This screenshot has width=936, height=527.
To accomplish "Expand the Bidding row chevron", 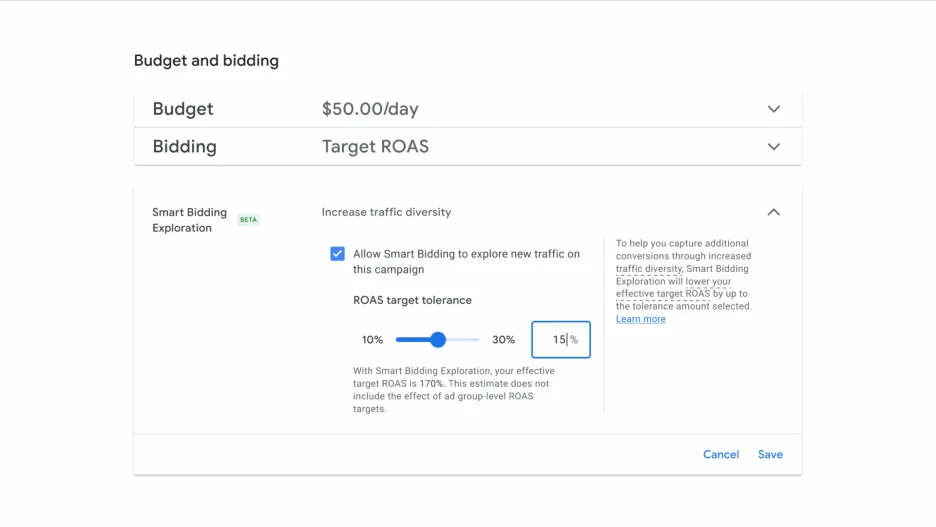I will pos(774,147).
